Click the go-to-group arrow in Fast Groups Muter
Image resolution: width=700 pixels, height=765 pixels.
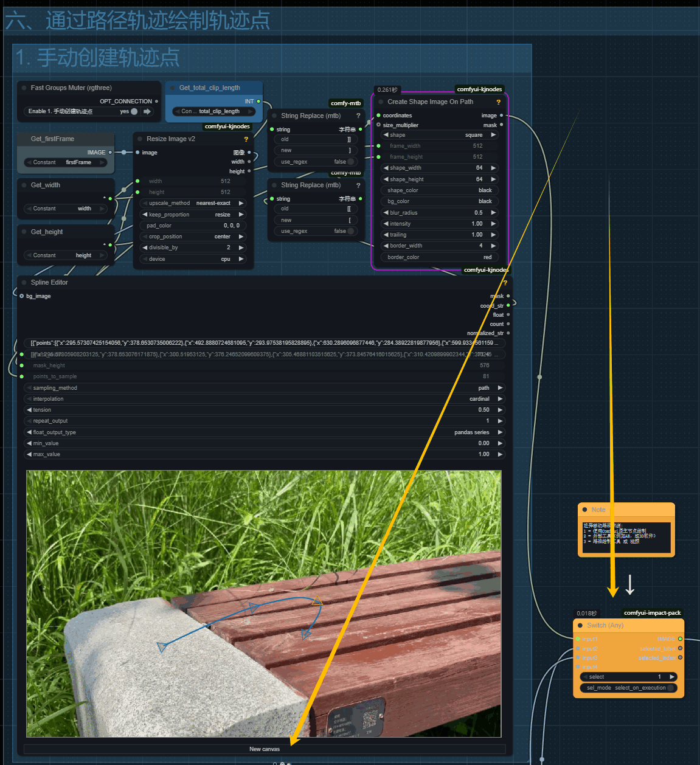pyautogui.click(x=147, y=111)
